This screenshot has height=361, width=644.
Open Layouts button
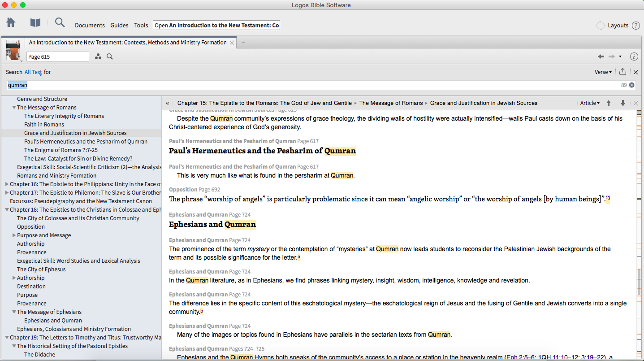point(618,26)
